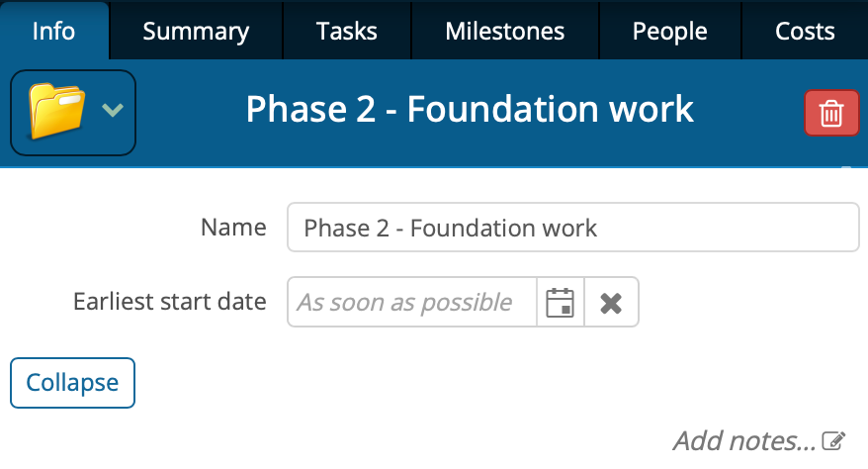Click the Earliest start date field

coord(411,302)
